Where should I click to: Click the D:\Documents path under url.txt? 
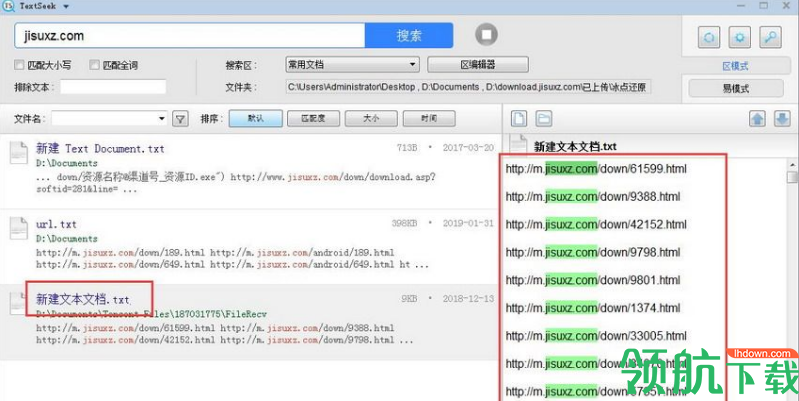[x=66, y=238]
